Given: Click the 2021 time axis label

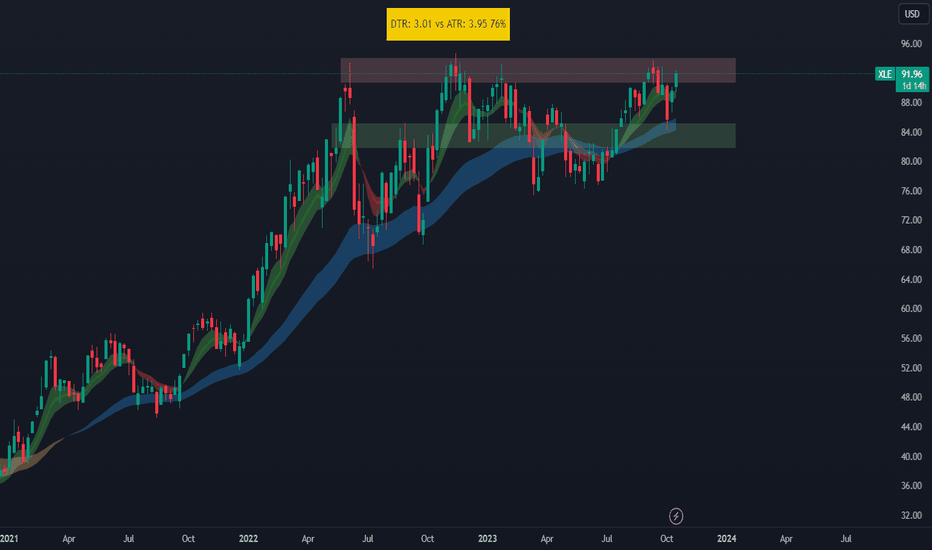Looking at the screenshot, I should (9, 539).
